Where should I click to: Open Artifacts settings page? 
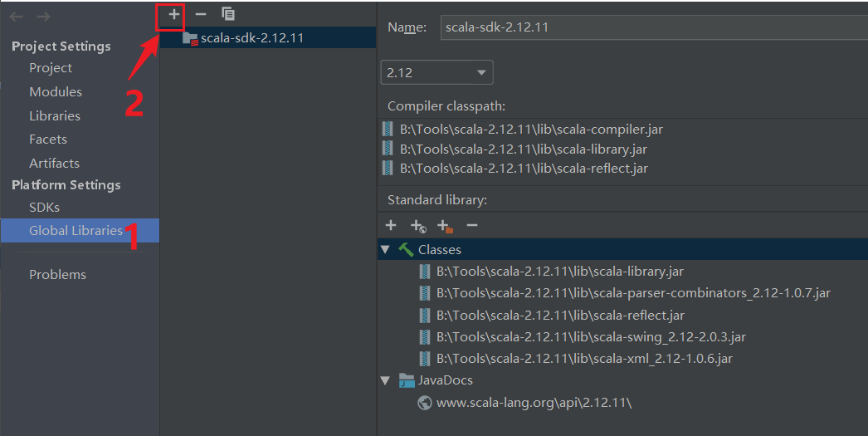pyautogui.click(x=54, y=163)
